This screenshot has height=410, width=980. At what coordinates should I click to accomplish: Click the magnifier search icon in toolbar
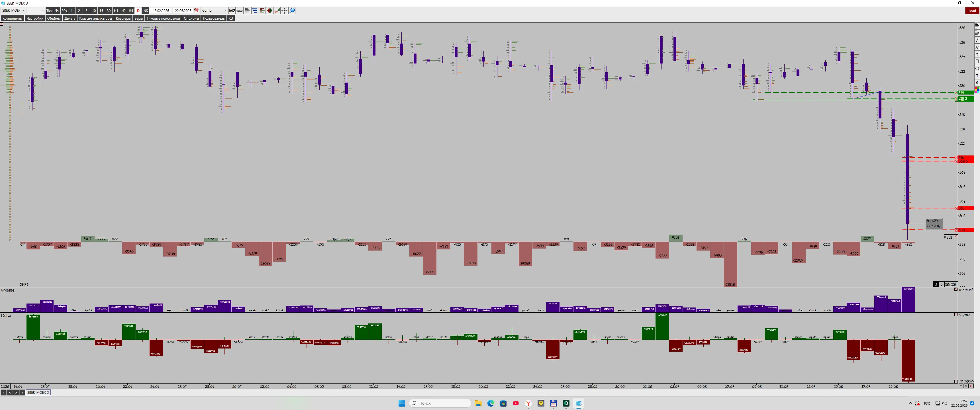point(292,11)
